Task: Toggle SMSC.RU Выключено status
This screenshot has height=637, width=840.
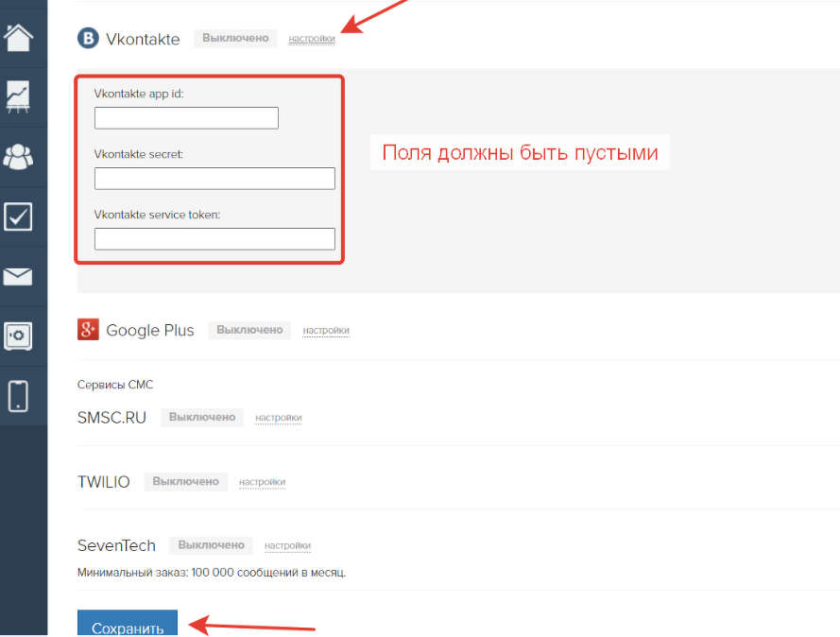Action: (x=202, y=418)
